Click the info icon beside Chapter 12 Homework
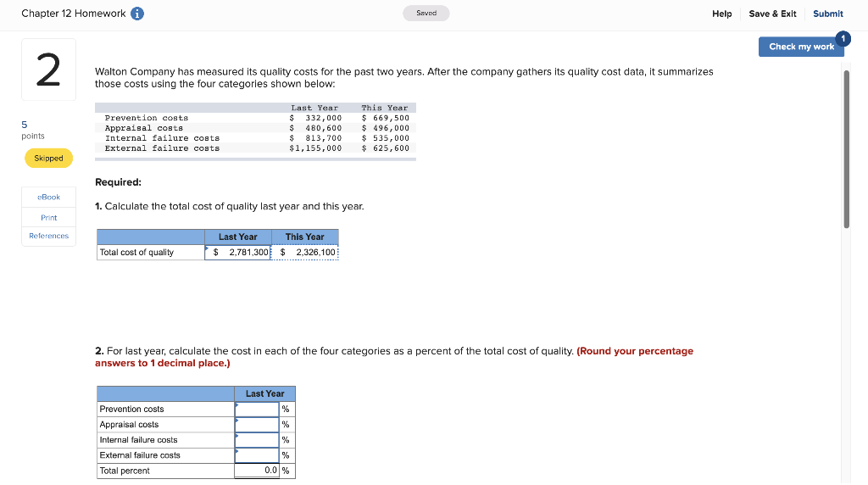 pyautogui.click(x=137, y=14)
